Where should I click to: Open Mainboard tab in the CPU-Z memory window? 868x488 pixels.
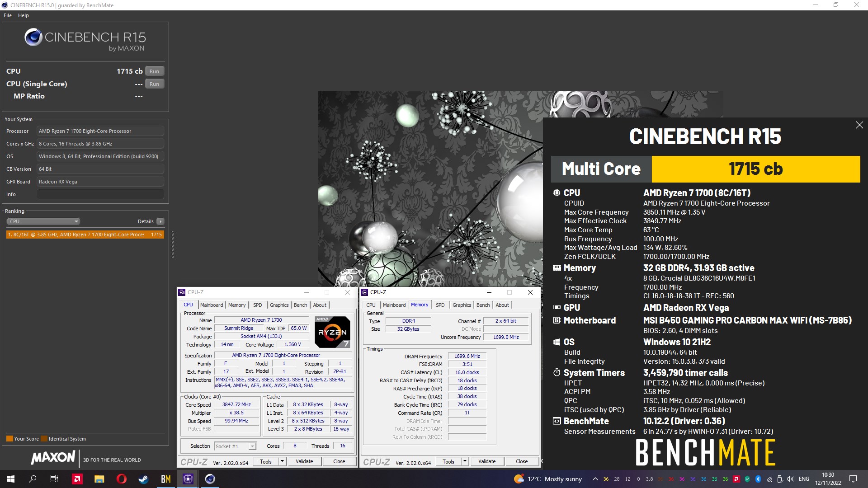point(394,305)
